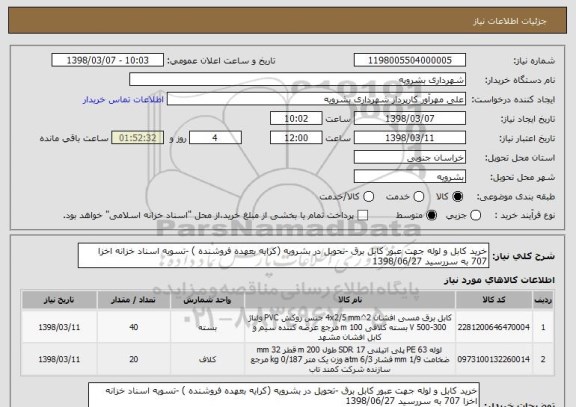Click the need number field 1198005504000005
The height and width of the screenshot is (407, 576).
pyautogui.click(x=410, y=60)
